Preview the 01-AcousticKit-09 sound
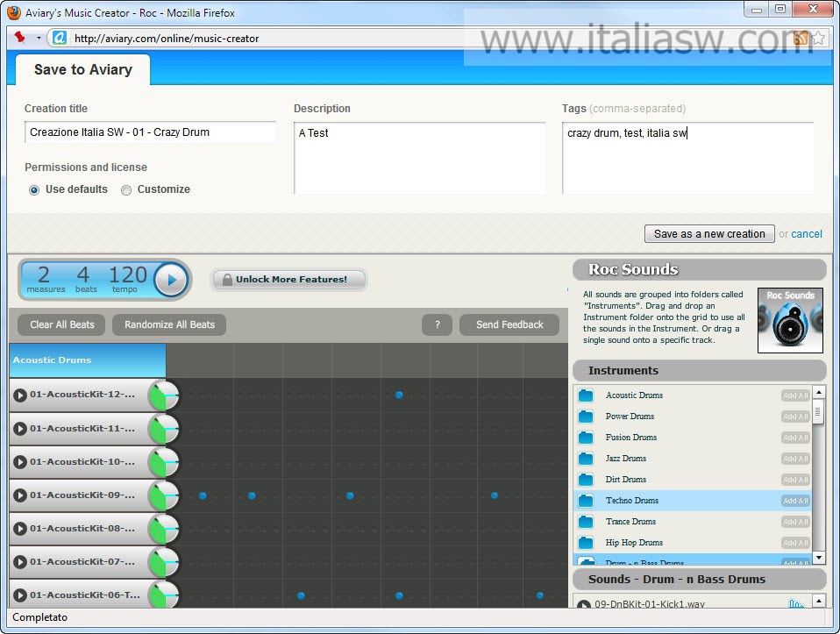Image resolution: width=840 pixels, height=634 pixels. point(20,495)
